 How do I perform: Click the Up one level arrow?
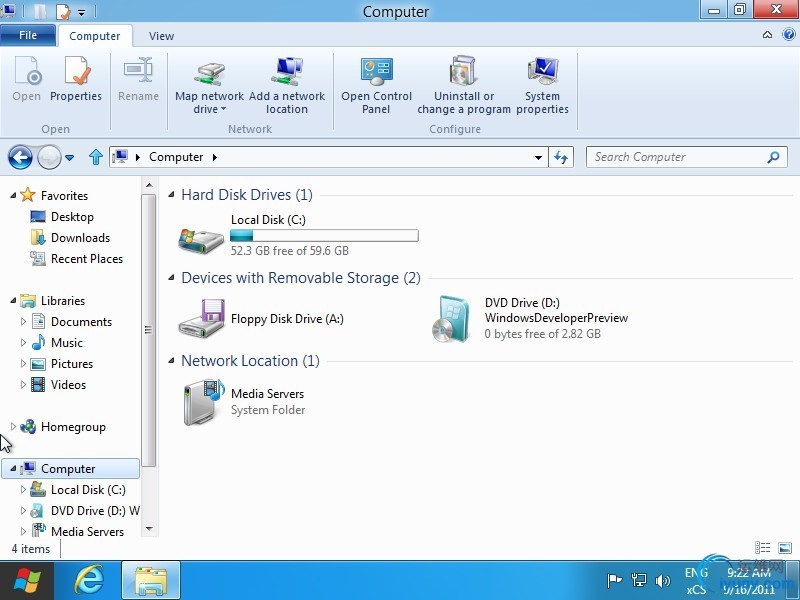95,157
